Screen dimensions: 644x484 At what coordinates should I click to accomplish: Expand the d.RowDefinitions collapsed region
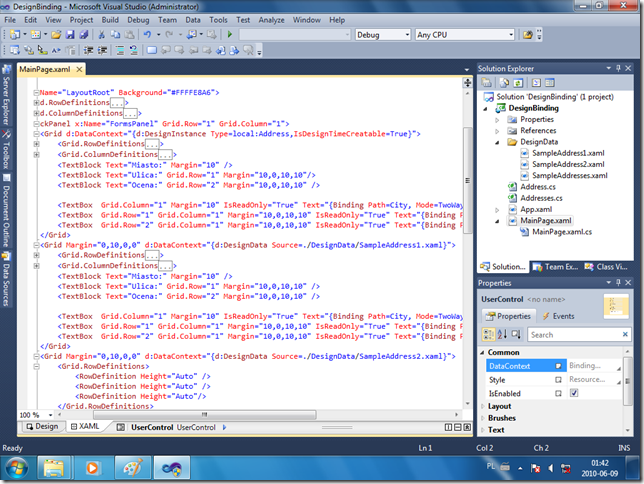[x=37, y=103]
